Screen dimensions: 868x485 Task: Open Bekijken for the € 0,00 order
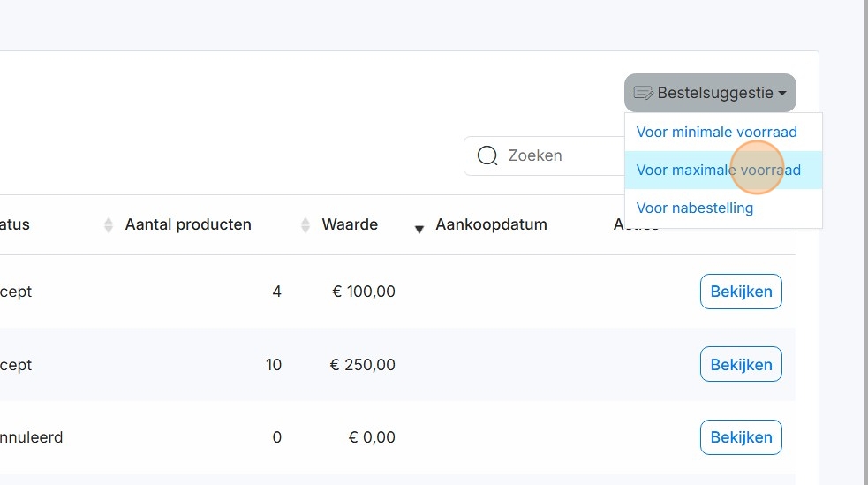click(741, 437)
